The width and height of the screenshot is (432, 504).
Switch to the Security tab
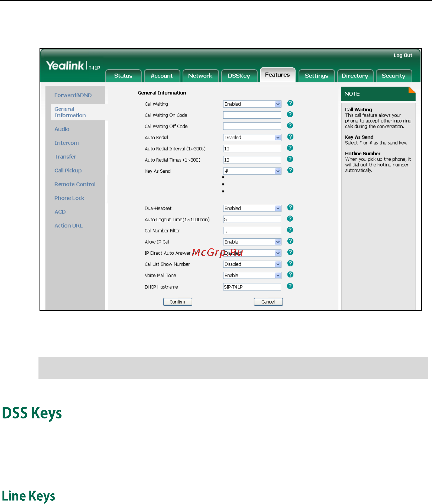point(394,76)
